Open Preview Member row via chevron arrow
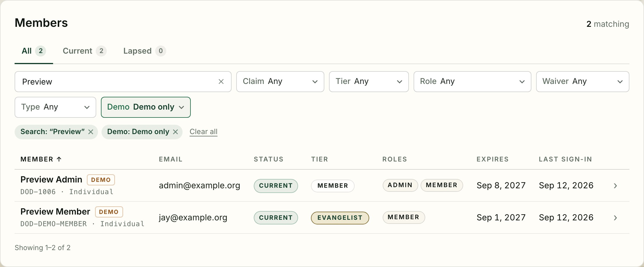The width and height of the screenshot is (644, 267). [x=615, y=218]
